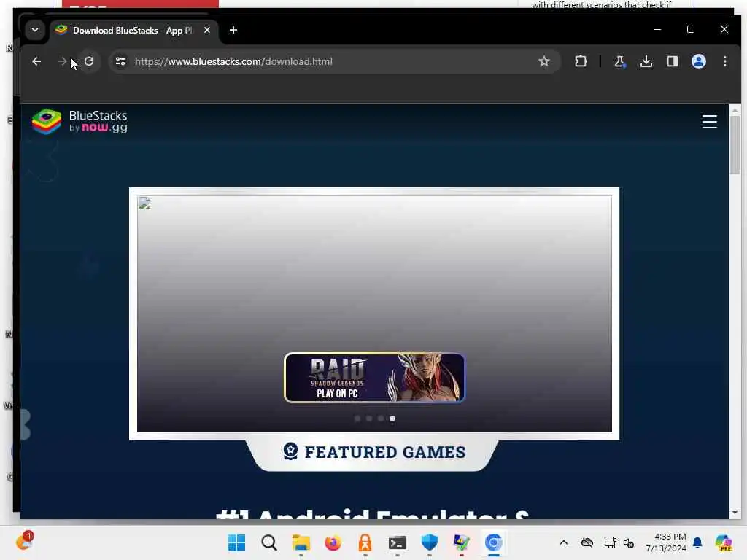Launch Firefox from the taskbar
Viewport: 747px width, 560px height.
point(333,542)
